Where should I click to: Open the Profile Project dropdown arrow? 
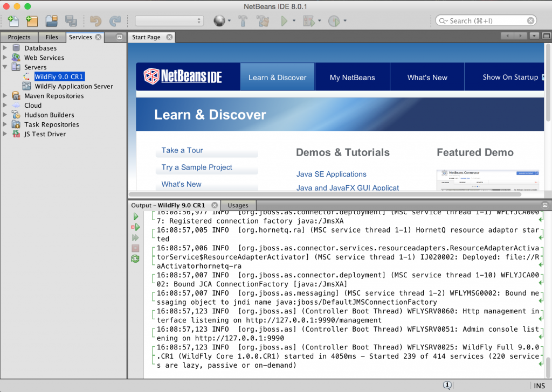click(x=344, y=21)
